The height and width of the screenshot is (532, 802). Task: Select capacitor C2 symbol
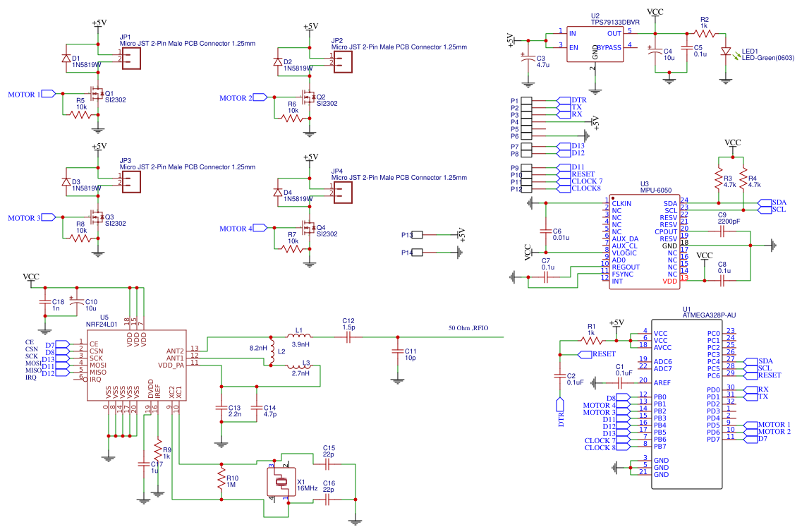click(x=560, y=376)
